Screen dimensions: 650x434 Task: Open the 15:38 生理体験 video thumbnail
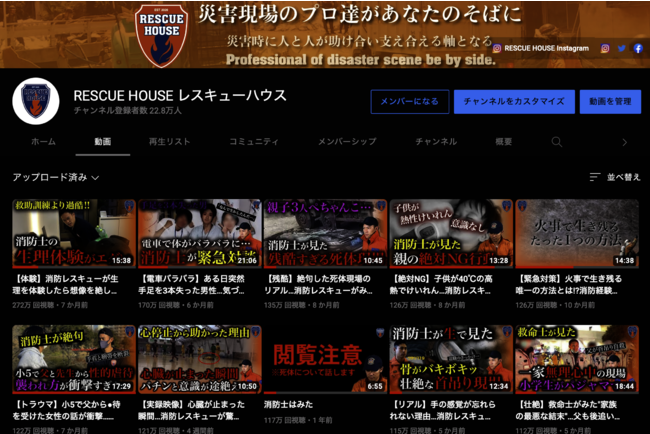74,234
